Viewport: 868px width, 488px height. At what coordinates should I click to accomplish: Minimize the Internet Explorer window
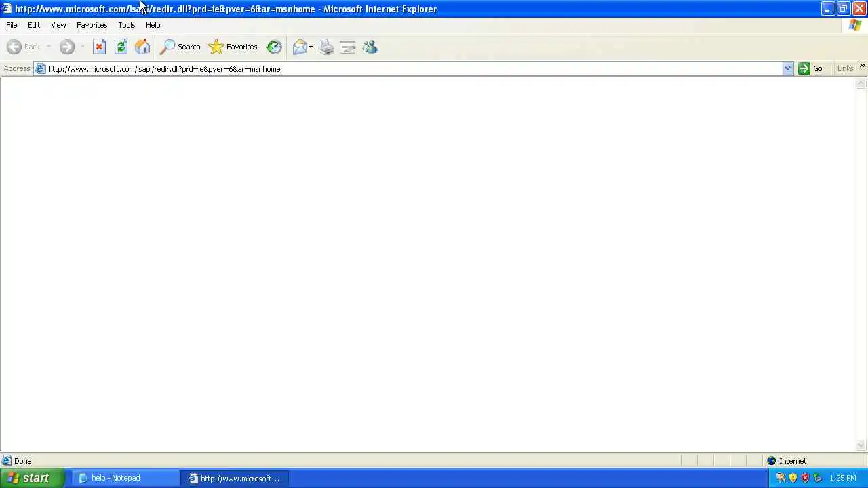[827, 9]
